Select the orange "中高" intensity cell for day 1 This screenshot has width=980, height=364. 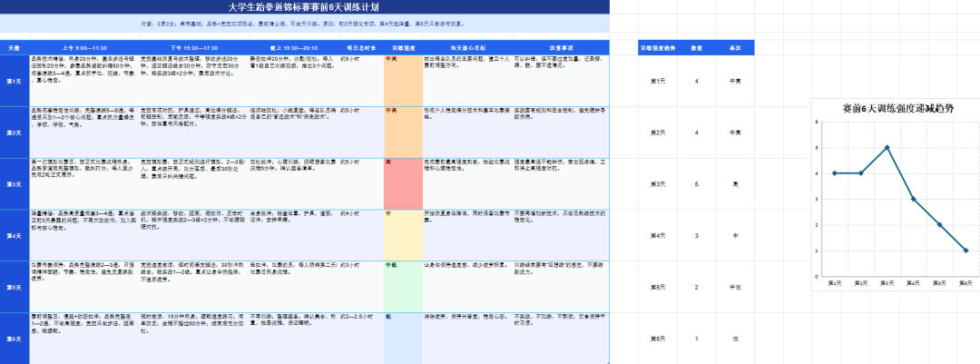pyautogui.click(x=403, y=81)
